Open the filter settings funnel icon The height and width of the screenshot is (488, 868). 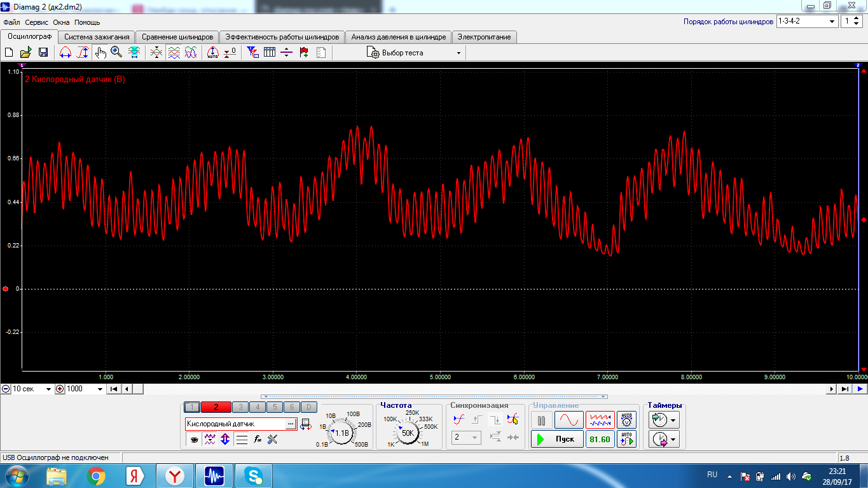pyautogui.click(x=252, y=53)
